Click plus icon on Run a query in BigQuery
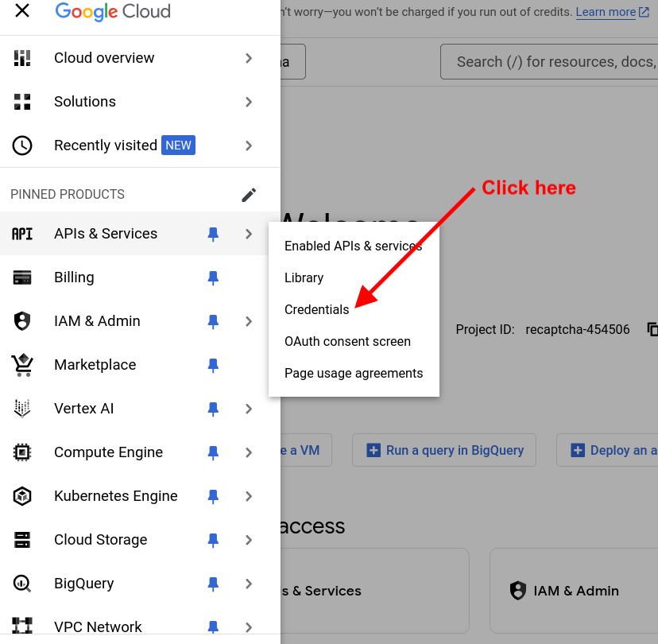 [x=374, y=450]
